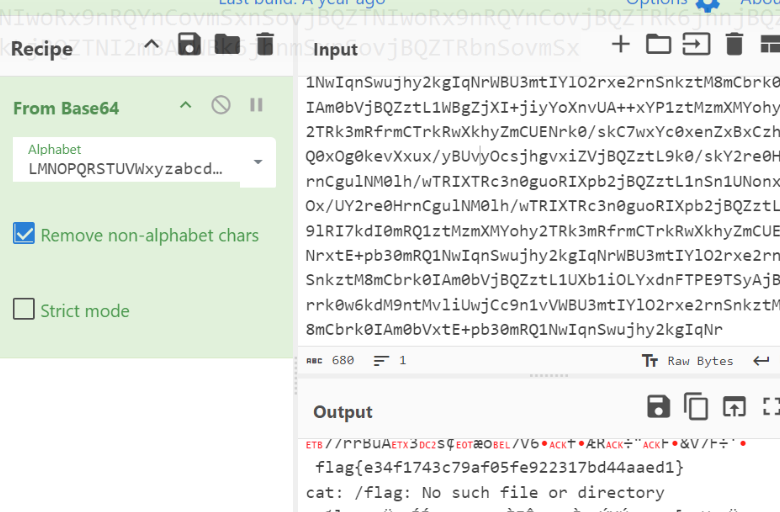Grab the input/output pane divider handle
Viewport: 780px width, 512px height.
click(x=549, y=376)
